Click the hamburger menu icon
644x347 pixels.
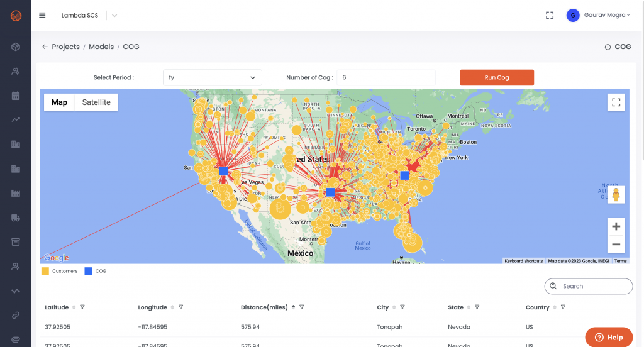tap(42, 15)
